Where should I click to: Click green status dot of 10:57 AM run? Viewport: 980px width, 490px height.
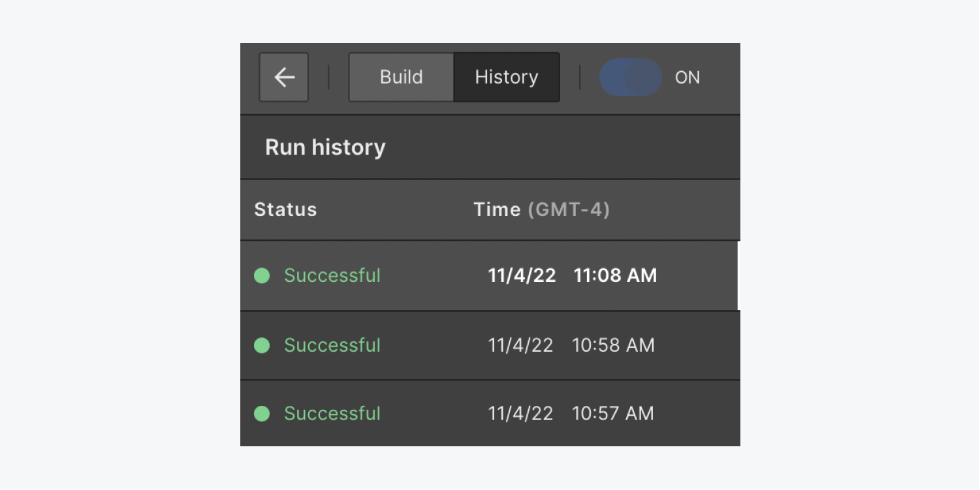(262, 414)
